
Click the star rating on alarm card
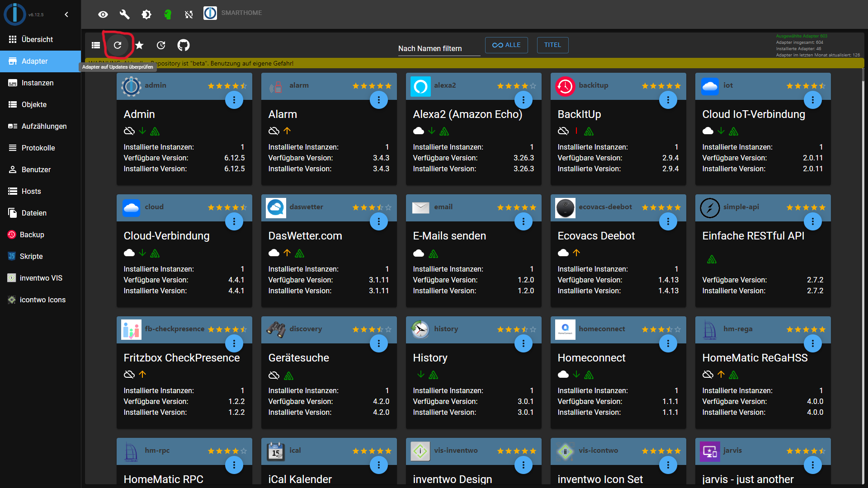pos(372,86)
